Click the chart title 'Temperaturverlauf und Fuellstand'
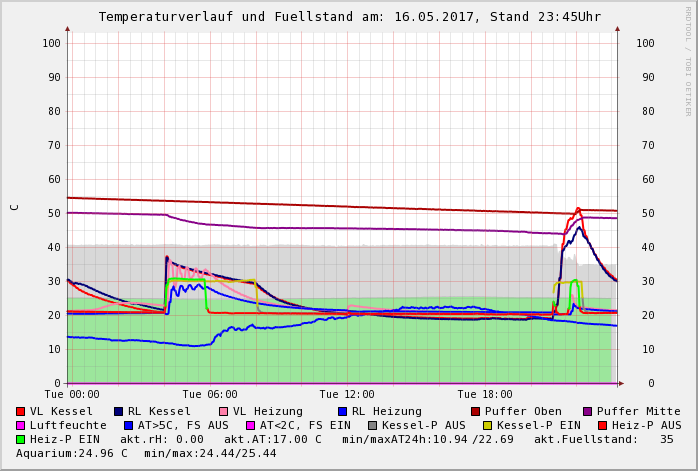This screenshot has width=698, height=471. (232, 17)
